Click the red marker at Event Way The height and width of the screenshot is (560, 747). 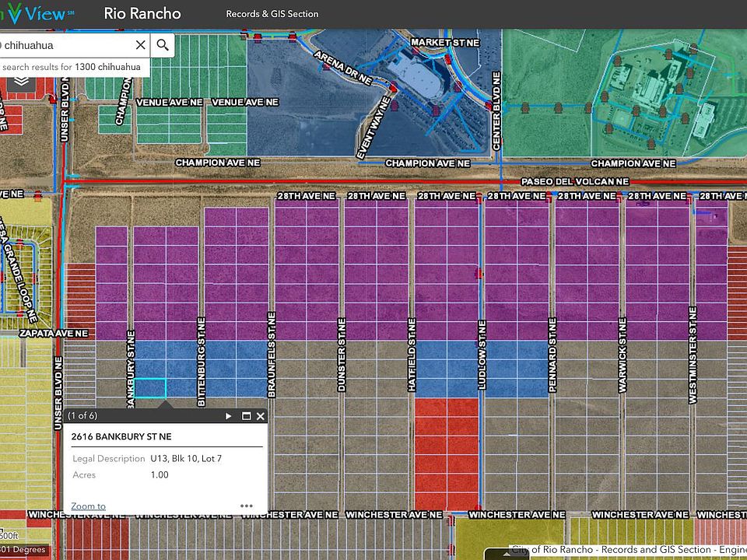pos(394,89)
